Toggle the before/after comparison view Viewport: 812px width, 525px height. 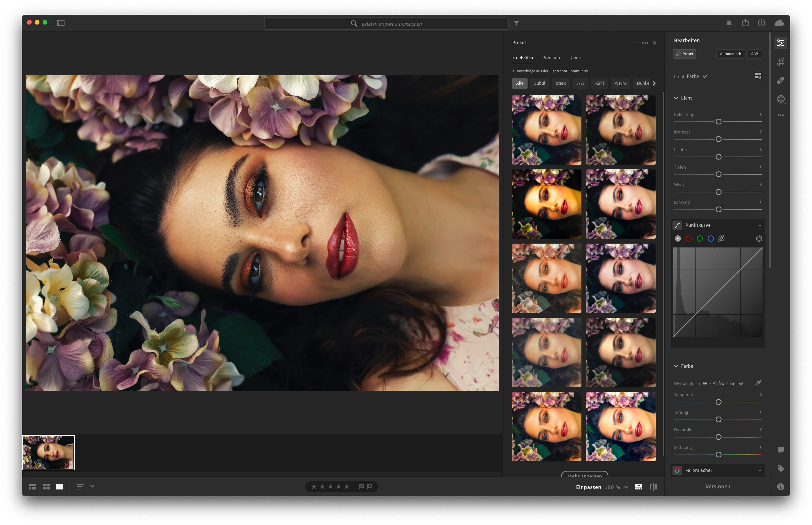click(653, 487)
